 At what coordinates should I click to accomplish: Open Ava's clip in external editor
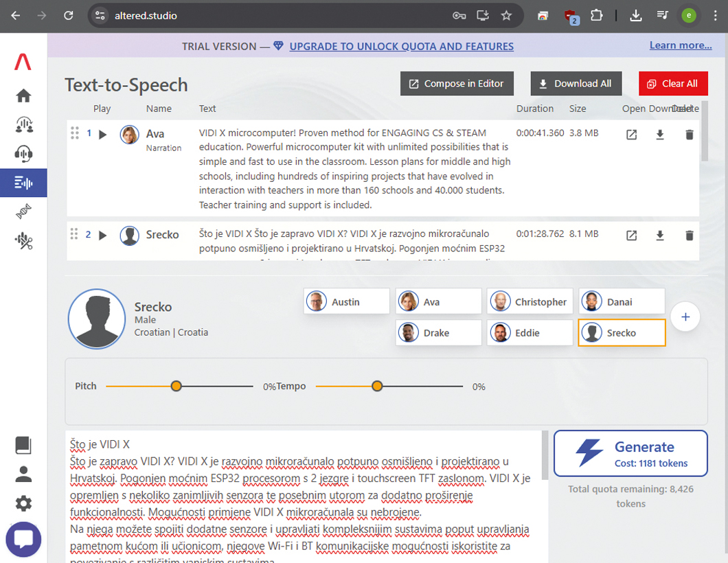coord(631,135)
